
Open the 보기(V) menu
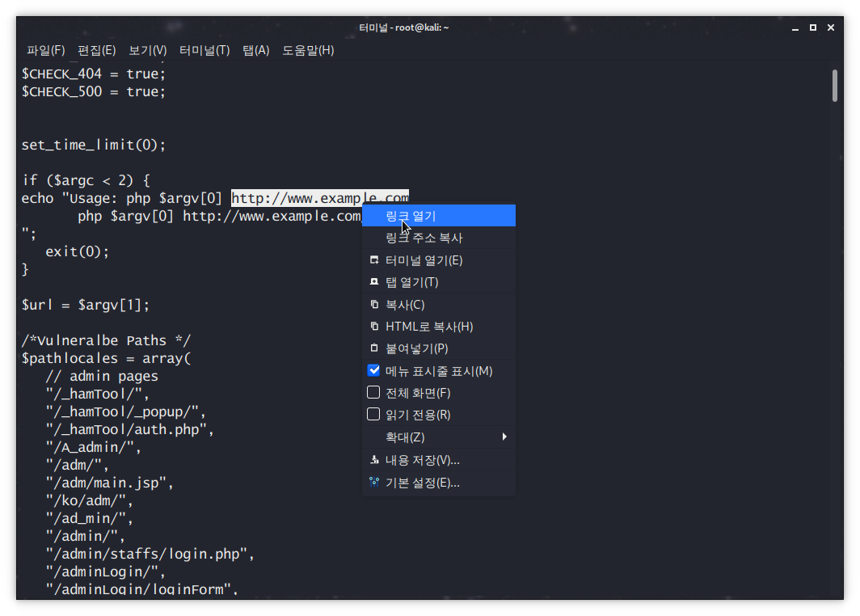pyautogui.click(x=148, y=50)
